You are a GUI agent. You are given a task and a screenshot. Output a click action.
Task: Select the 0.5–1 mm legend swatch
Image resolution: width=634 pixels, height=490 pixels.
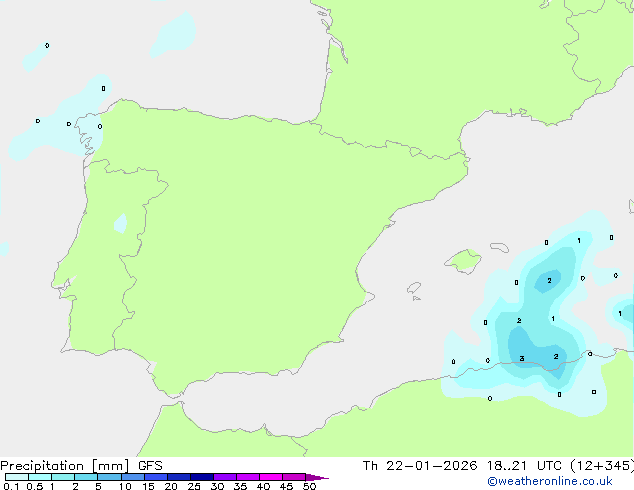click(x=40, y=477)
